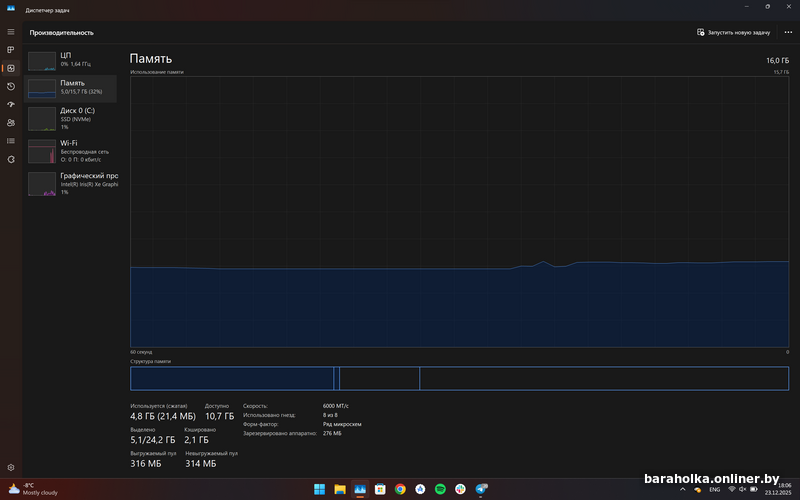Viewport: 800px width, 500px height.
Task: Select the ЦП performance item
Action: coord(70,60)
